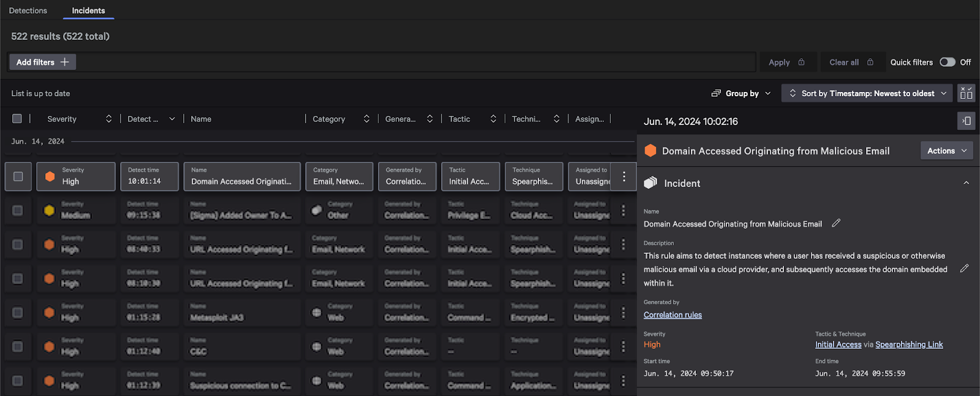Open the Spearphishing Link technique link
980x396 pixels.
(x=909, y=345)
